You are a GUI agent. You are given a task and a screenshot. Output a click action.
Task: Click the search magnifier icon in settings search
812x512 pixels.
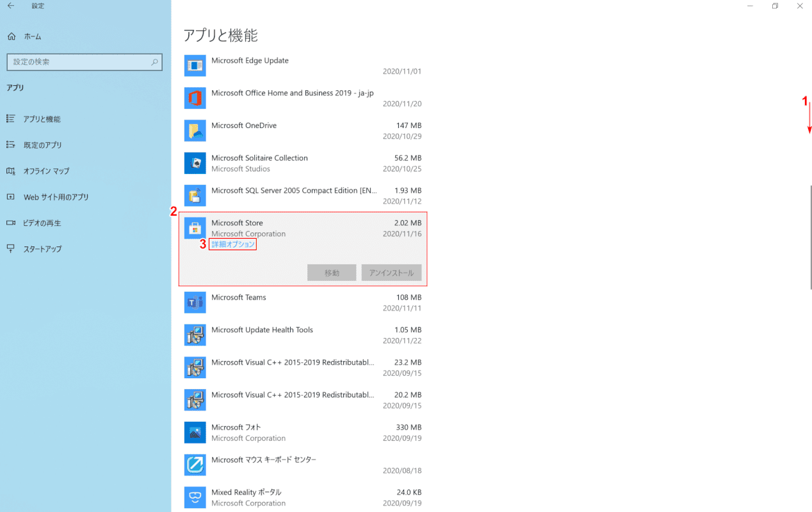coord(154,62)
